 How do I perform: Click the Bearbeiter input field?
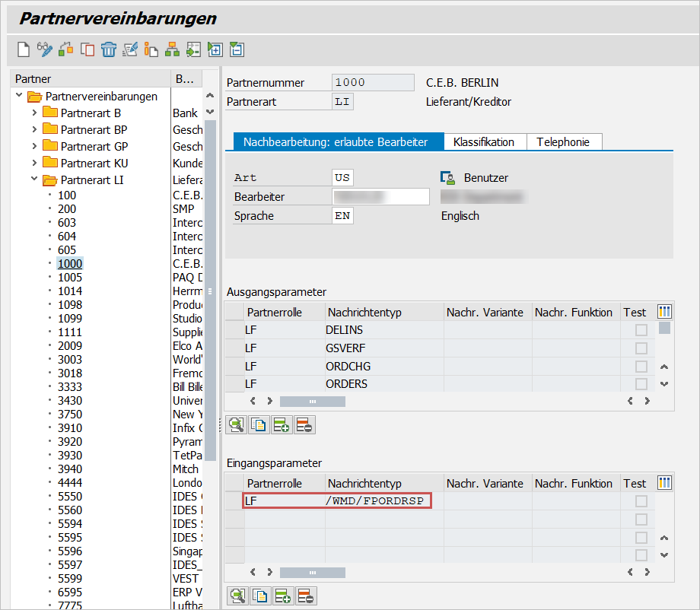click(x=380, y=197)
